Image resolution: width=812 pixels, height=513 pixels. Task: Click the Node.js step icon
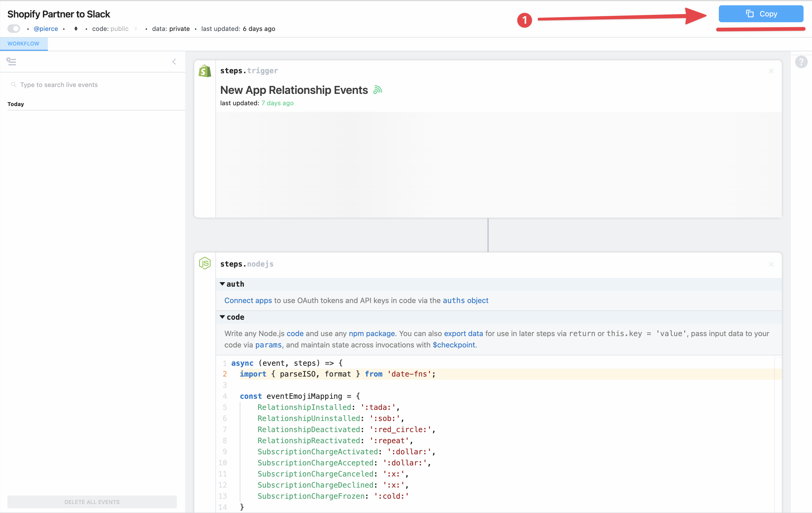click(x=205, y=263)
